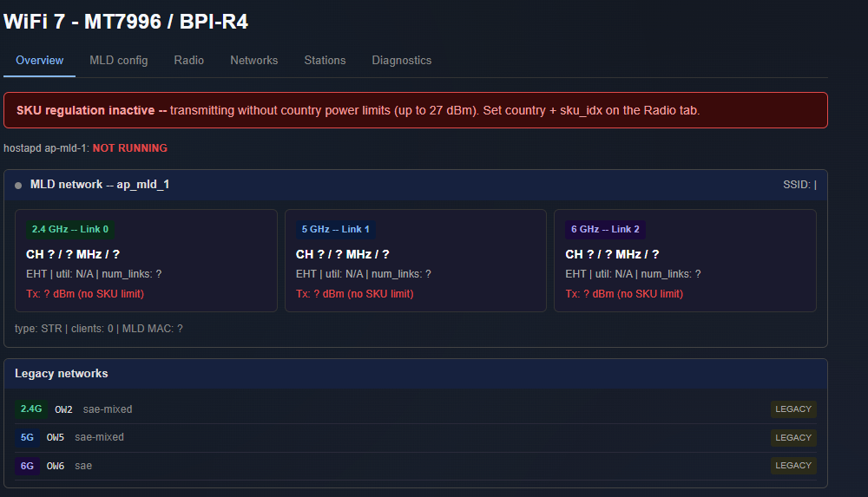The image size is (868, 497).
Task: Click the 6 GHz -- Link 2 badge
Action: tap(605, 229)
